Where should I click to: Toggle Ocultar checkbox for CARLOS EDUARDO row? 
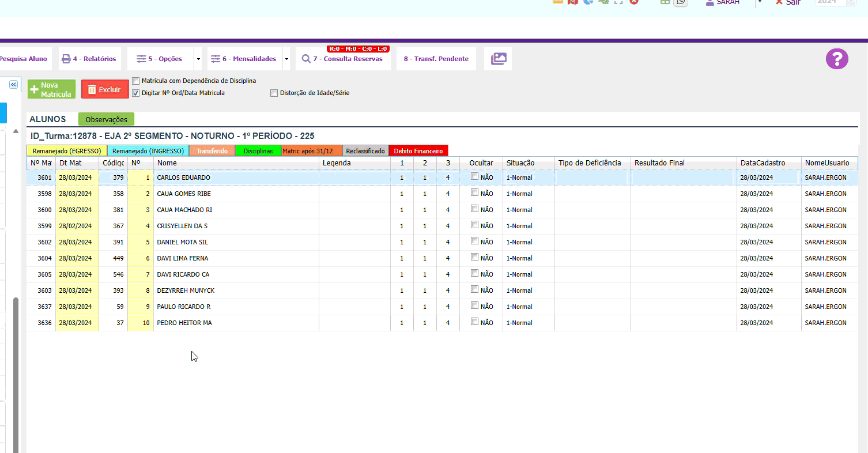coord(475,177)
